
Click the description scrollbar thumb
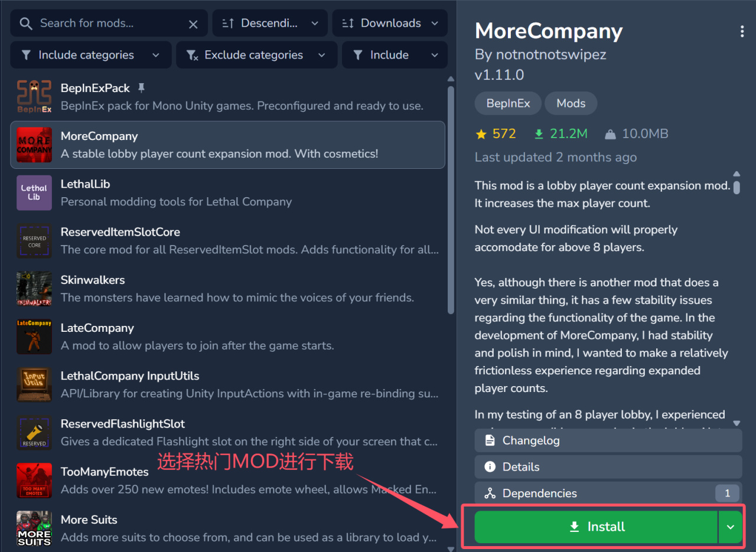737,187
